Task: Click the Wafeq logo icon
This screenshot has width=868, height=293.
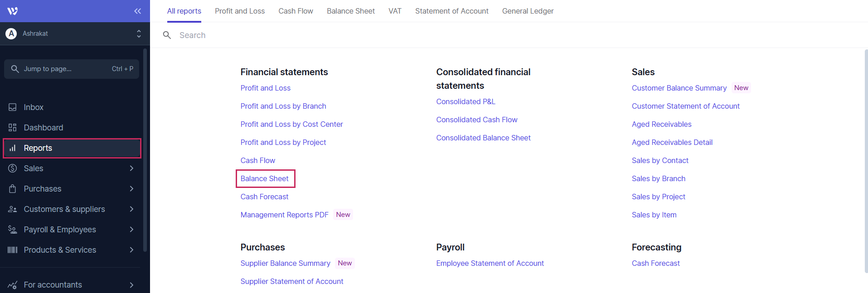Action: (x=13, y=11)
